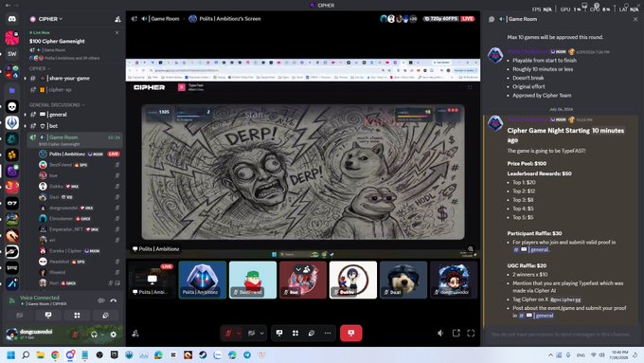Close the Game Room chat panel
The image size is (644, 363).
tap(635, 19)
